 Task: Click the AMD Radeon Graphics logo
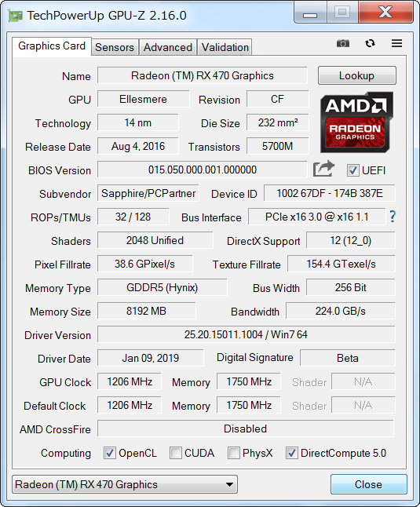(x=356, y=122)
